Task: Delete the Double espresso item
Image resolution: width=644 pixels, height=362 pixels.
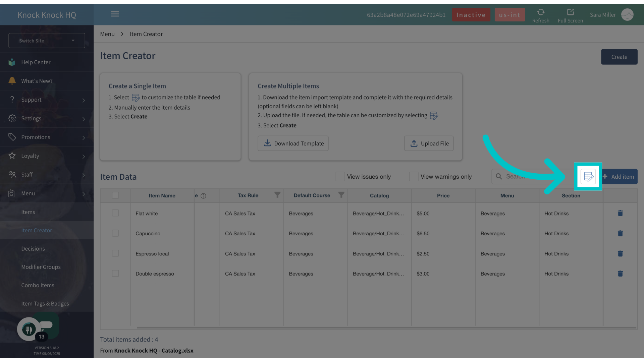Action: pyautogui.click(x=620, y=274)
